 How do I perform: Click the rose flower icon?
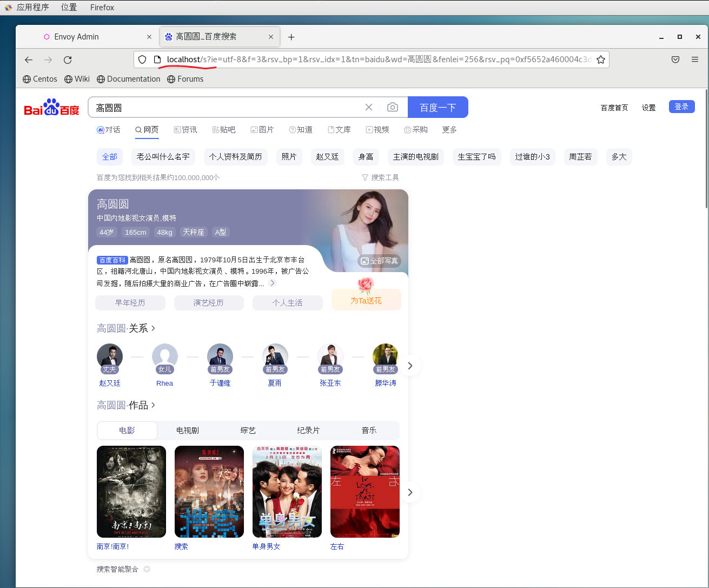coord(366,285)
